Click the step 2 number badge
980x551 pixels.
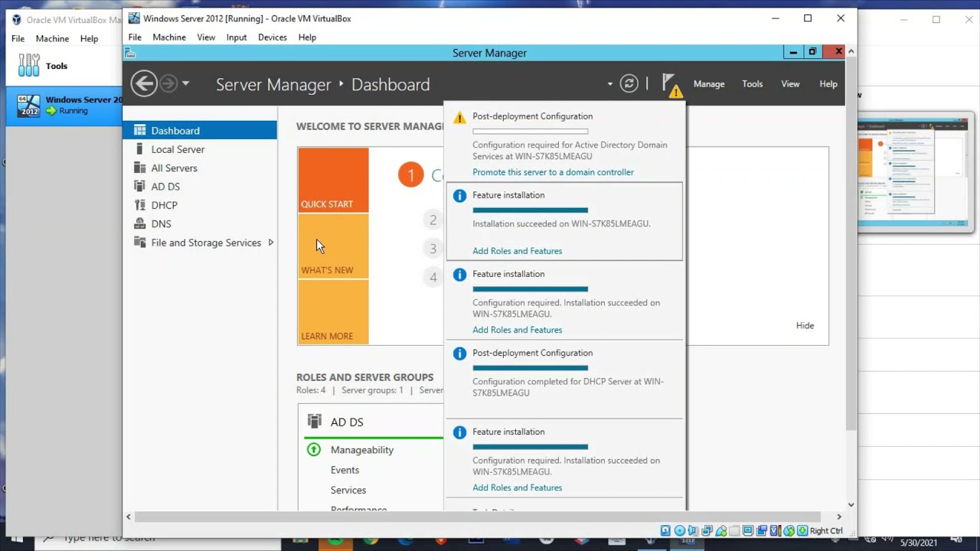pos(433,220)
